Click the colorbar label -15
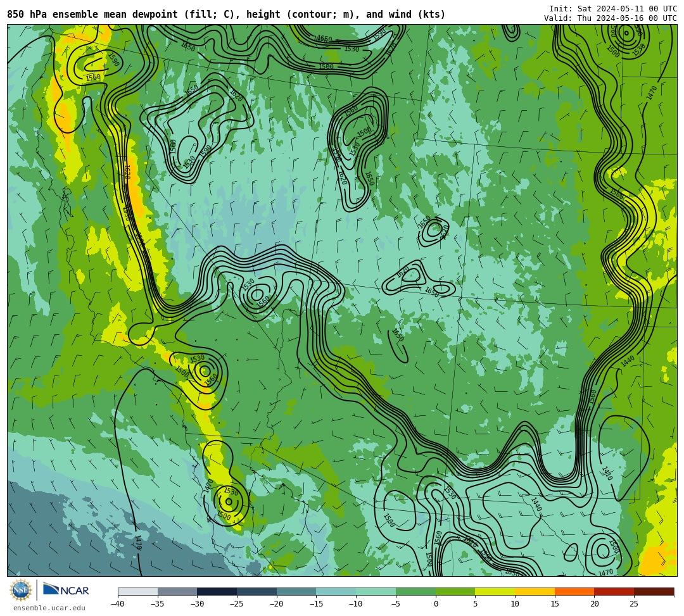Screen dimensions: 684x616 (316, 604)
